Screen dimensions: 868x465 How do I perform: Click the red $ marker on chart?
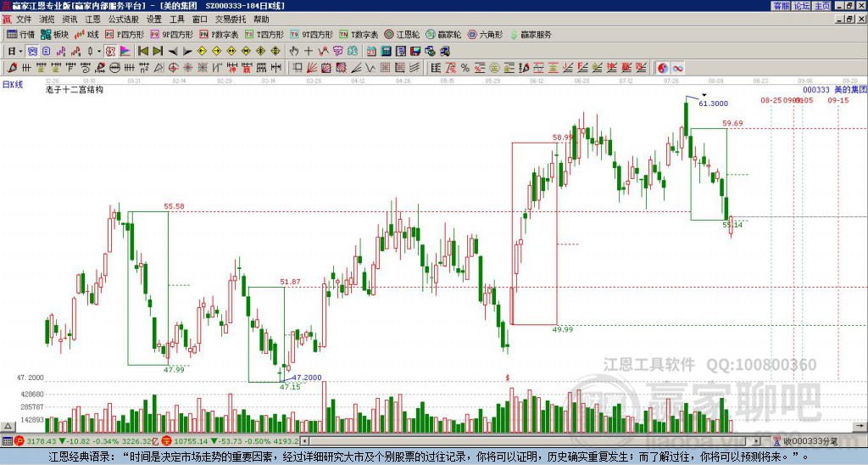tap(507, 378)
